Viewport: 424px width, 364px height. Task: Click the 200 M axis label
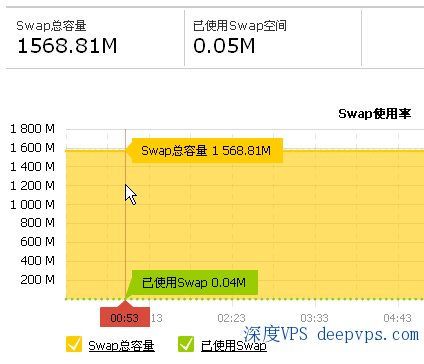tap(37, 279)
